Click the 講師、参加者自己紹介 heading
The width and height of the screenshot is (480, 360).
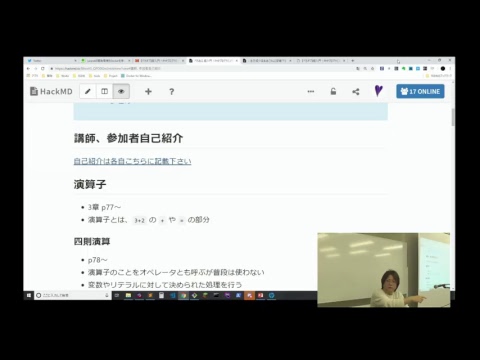tap(128, 138)
